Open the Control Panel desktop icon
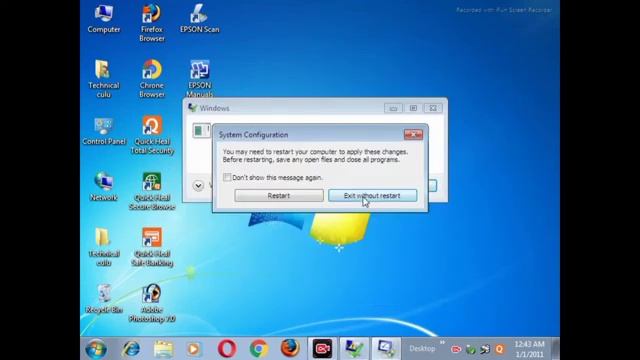 tap(104, 131)
